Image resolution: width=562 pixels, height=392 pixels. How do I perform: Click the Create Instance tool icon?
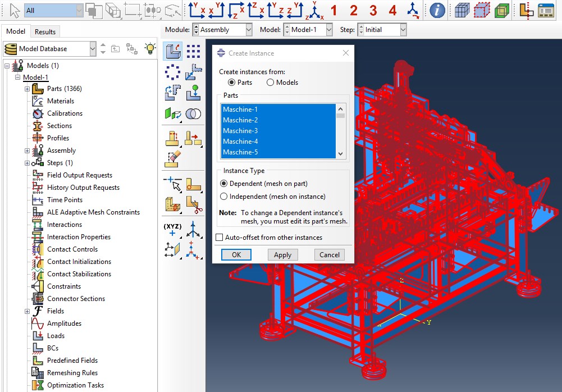pos(173,51)
